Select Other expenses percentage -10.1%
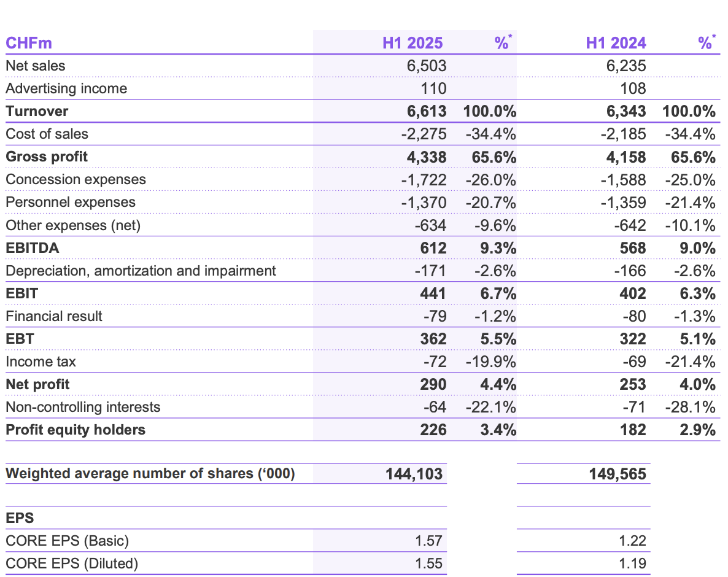 pyautogui.click(x=691, y=225)
